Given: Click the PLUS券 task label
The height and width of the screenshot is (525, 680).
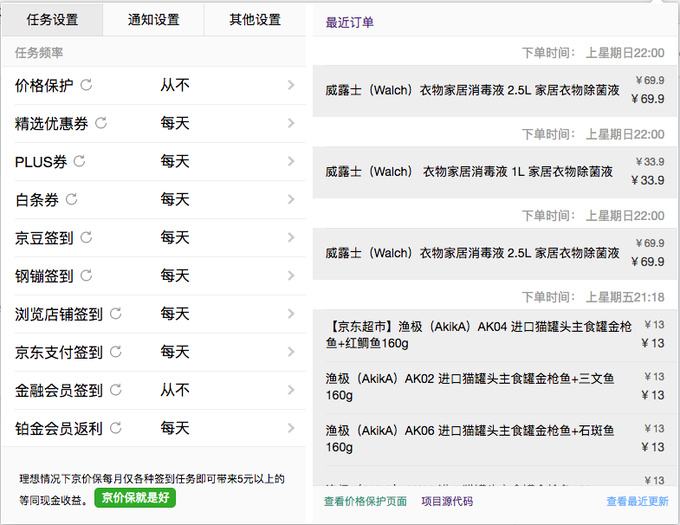Looking at the screenshot, I should [x=41, y=162].
